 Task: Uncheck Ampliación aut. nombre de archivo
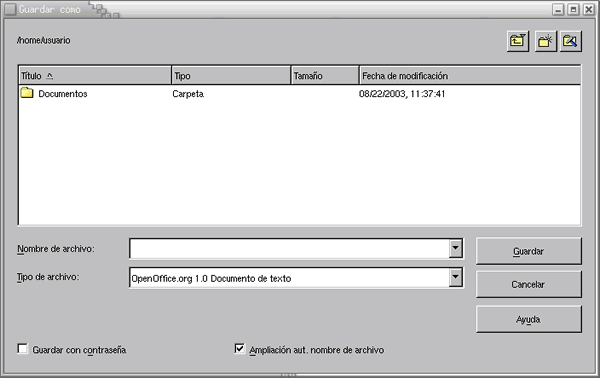(x=240, y=349)
